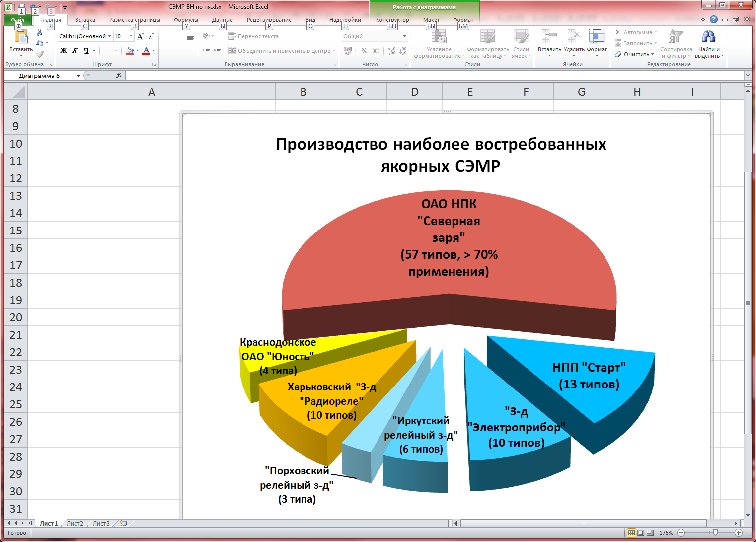Click the increase indent icon
The height and width of the screenshot is (542, 756).
pyautogui.click(x=218, y=51)
